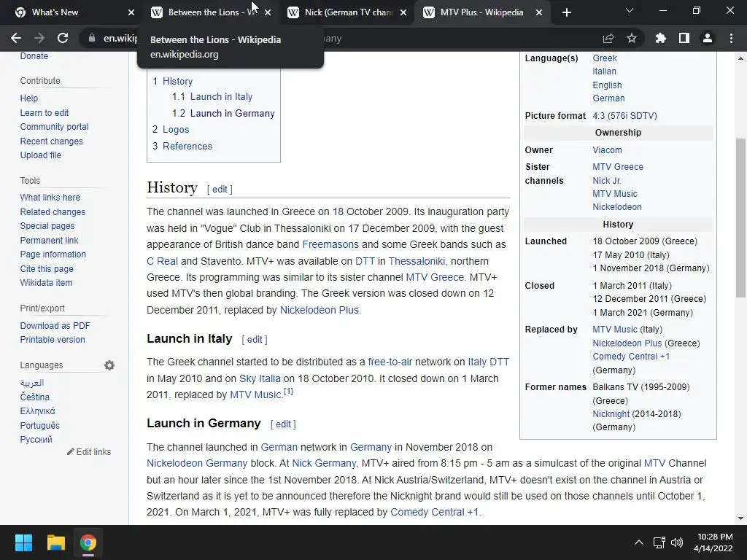
Task: Close the Between the Lions tab
Action: [x=268, y=12]
